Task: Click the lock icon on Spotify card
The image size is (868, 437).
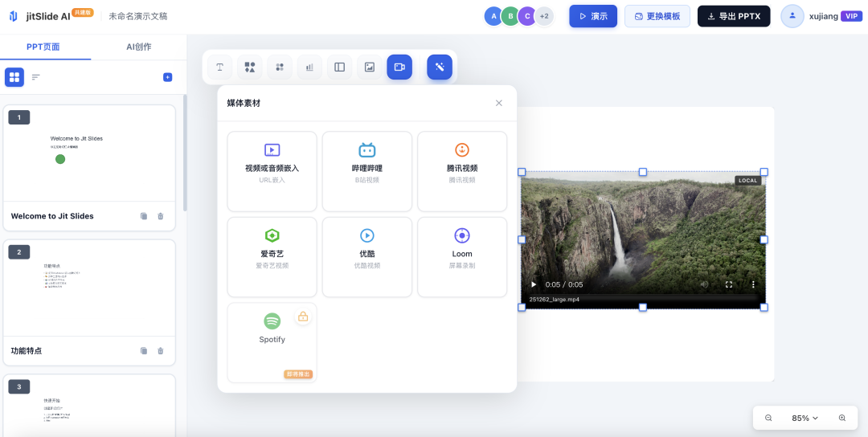Action: click(x=303, y=317)
